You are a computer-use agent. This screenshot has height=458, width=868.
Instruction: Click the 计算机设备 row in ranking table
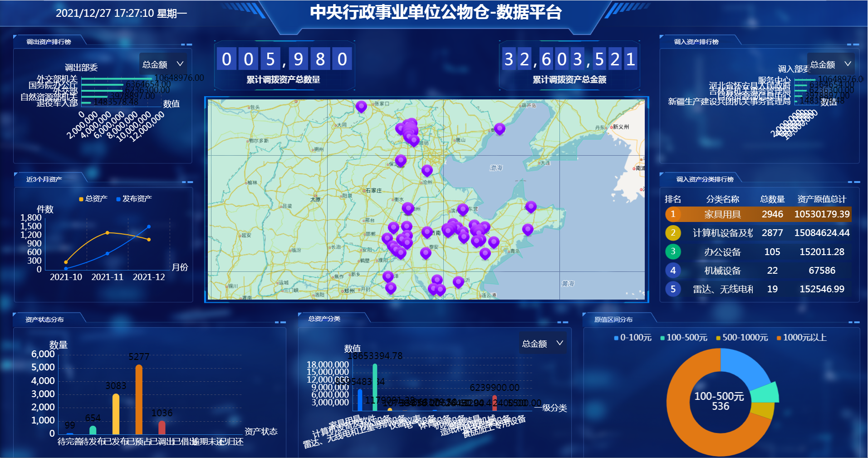(x=758, y=233)
